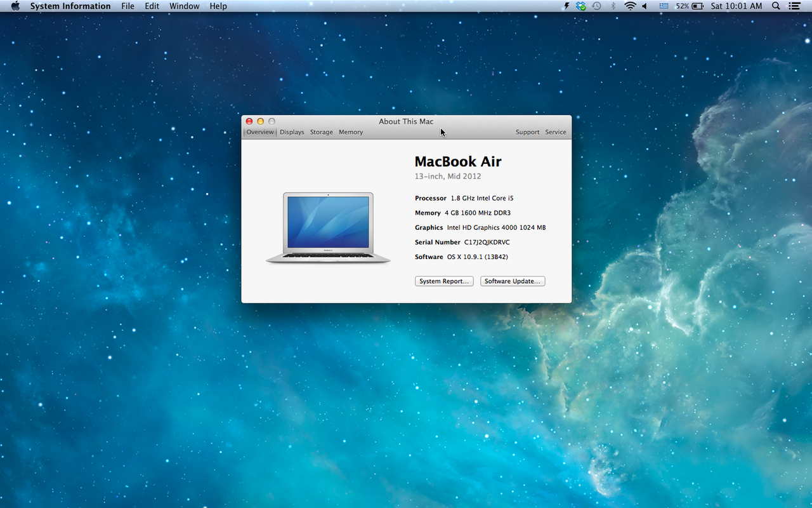Open the Apple menu
This screenshot has height=508, width=812.
(15, 6)
